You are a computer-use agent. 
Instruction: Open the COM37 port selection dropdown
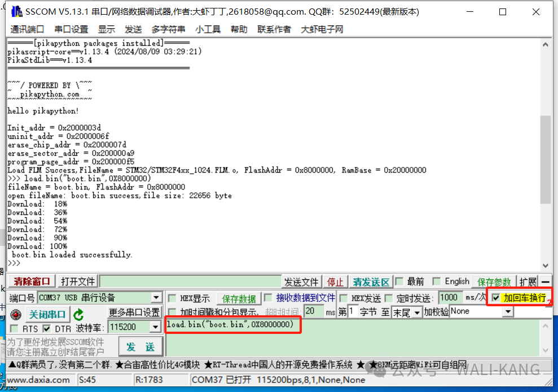click(156, 297)
